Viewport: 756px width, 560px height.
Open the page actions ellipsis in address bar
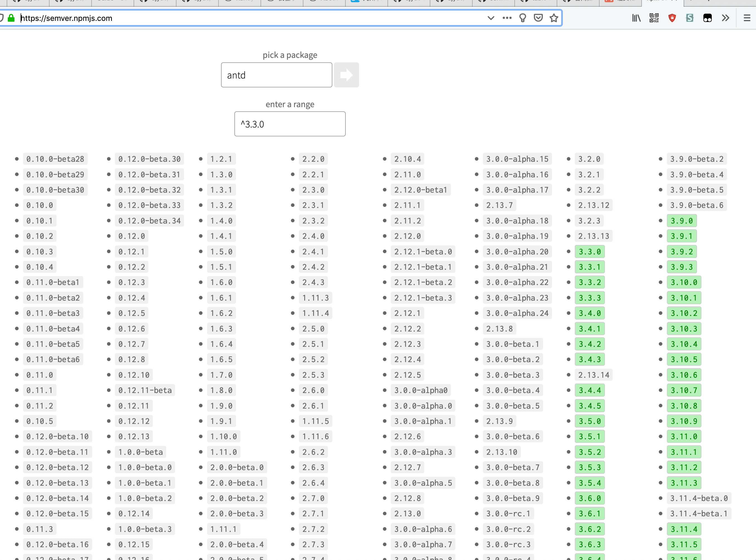(x=507, y=18)
